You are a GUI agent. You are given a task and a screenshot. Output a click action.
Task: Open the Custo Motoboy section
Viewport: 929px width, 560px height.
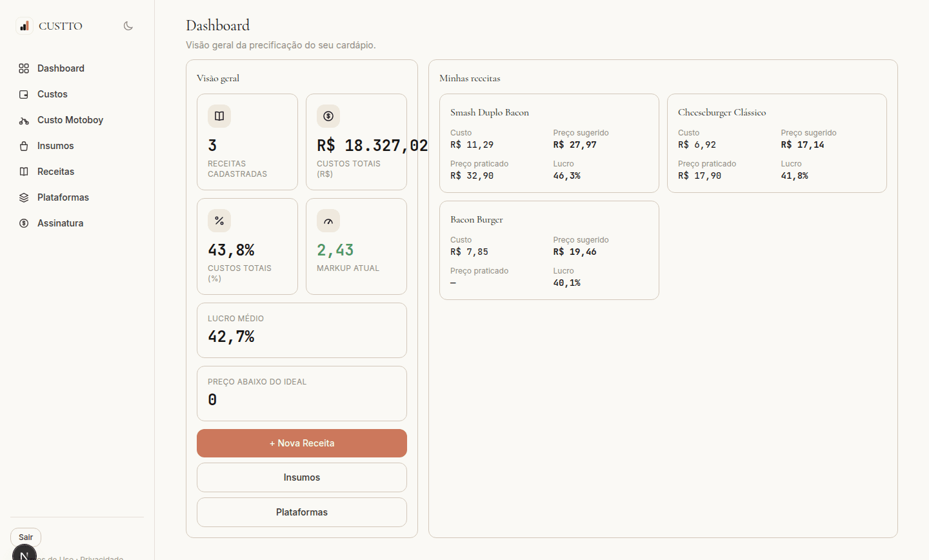pos(77,120)
